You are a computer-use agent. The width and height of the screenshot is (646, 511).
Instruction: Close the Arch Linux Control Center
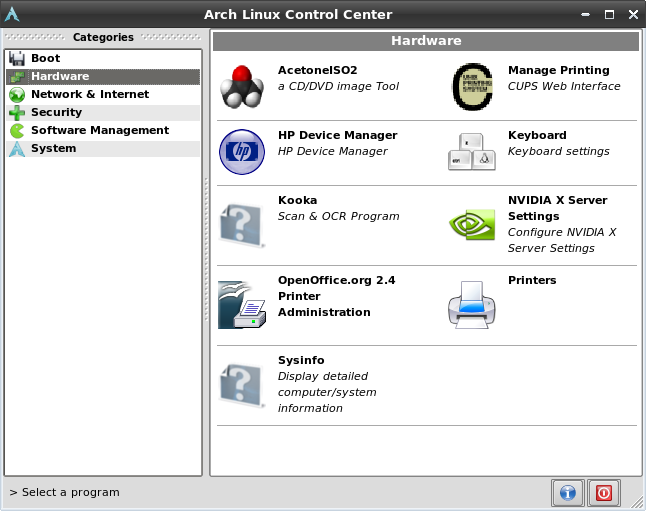pyautogui.click(x=633, y=14)
